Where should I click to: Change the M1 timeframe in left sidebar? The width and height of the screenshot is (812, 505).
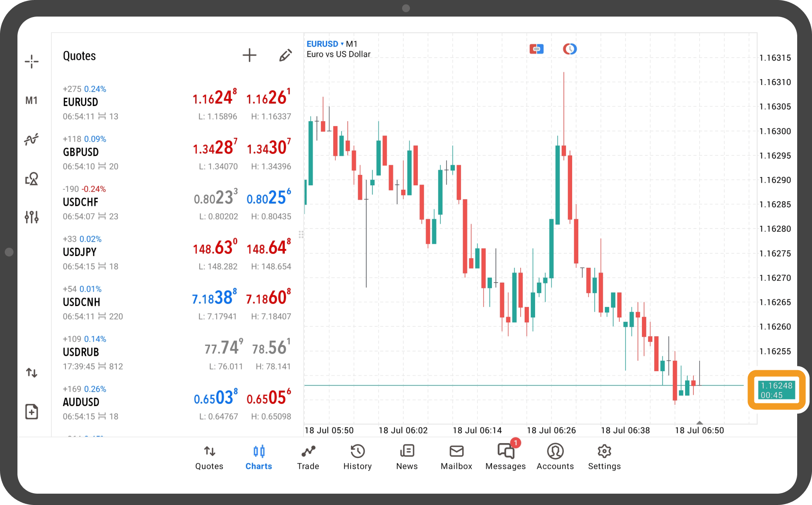(31, 101)
